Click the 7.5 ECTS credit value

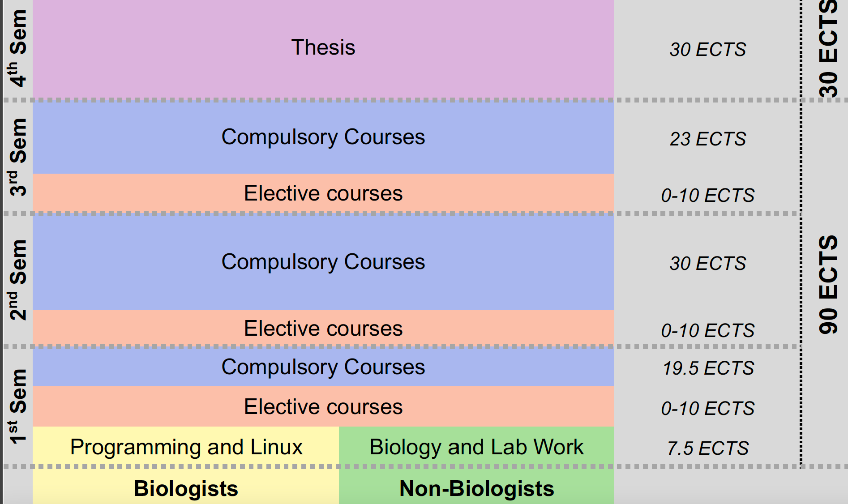[708, 448]
